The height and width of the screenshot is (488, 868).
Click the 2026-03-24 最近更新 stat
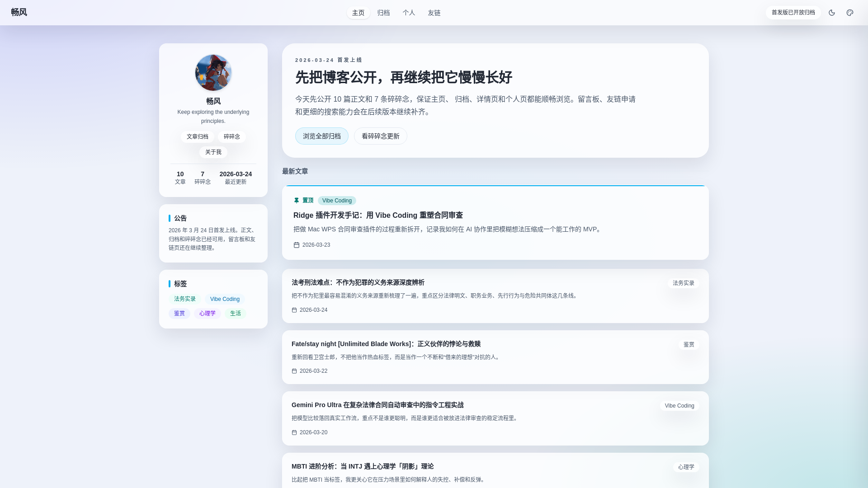click(x=236, y=178)
